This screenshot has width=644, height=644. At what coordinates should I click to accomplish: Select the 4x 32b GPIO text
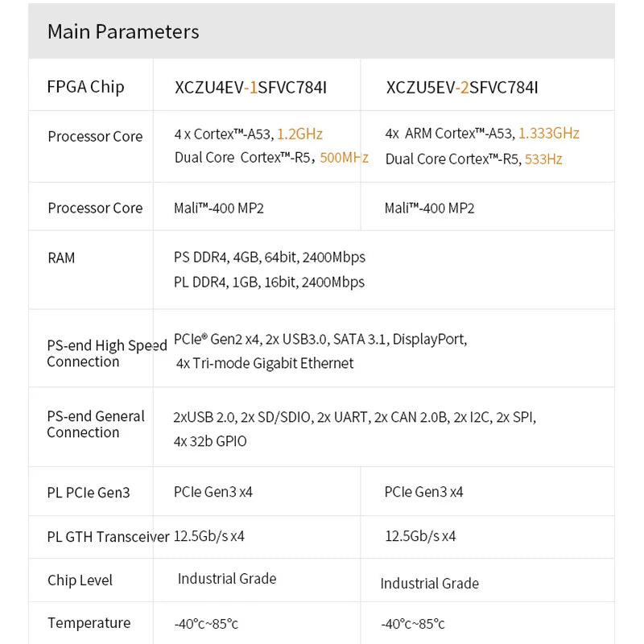210,441
